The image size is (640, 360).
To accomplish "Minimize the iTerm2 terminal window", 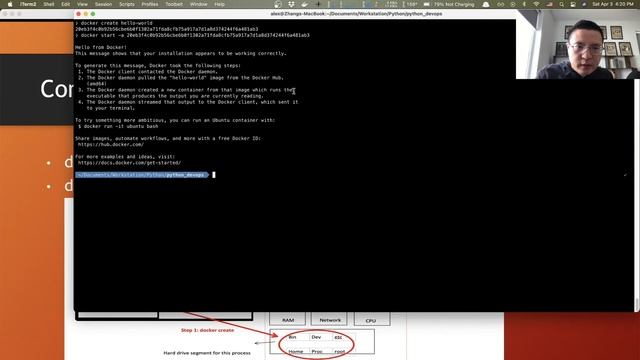I will (86, 14).
